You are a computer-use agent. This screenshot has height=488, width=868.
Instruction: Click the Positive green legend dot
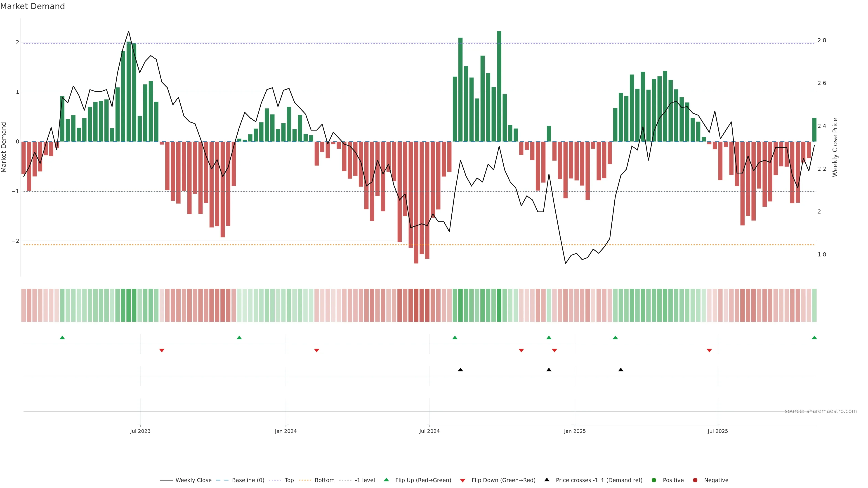coord(654,480)
